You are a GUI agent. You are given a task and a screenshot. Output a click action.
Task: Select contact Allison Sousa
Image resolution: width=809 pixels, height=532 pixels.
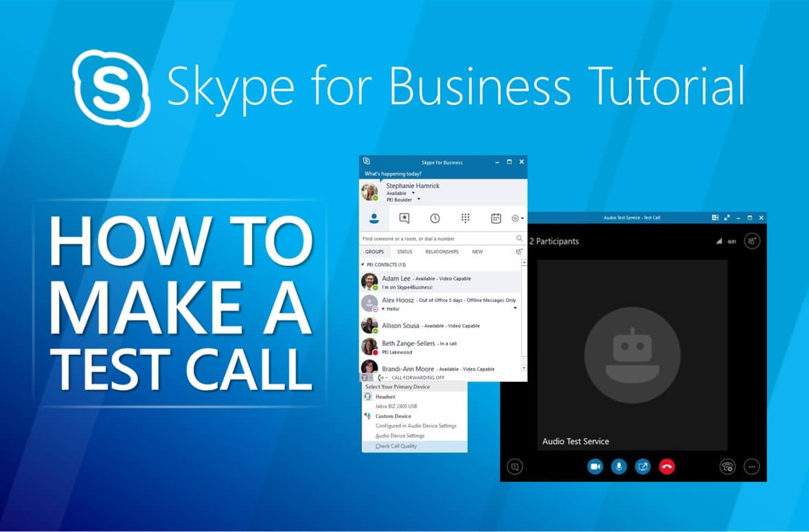tap(440, 326)
